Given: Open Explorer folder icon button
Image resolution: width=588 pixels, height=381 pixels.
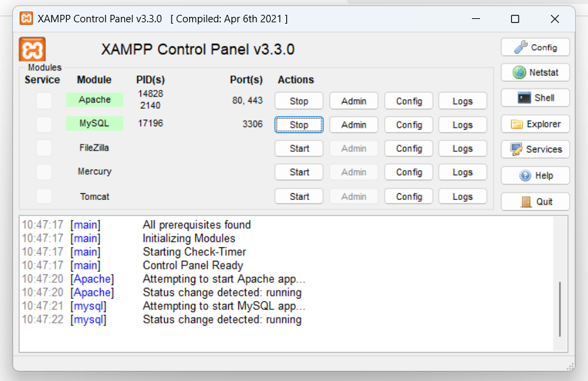Looking at the screenshot, I should [535, 124].
